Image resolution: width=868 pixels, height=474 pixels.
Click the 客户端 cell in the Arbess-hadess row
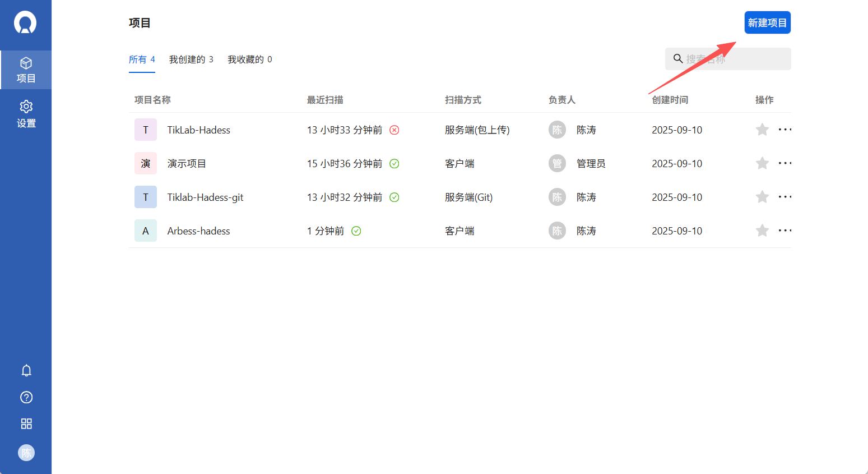(x=459, y=231)
